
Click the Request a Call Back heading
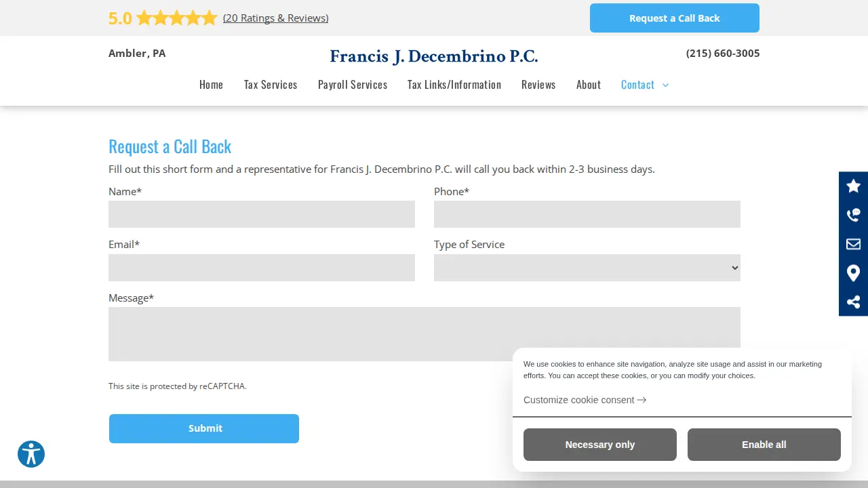tap(170, 146)
